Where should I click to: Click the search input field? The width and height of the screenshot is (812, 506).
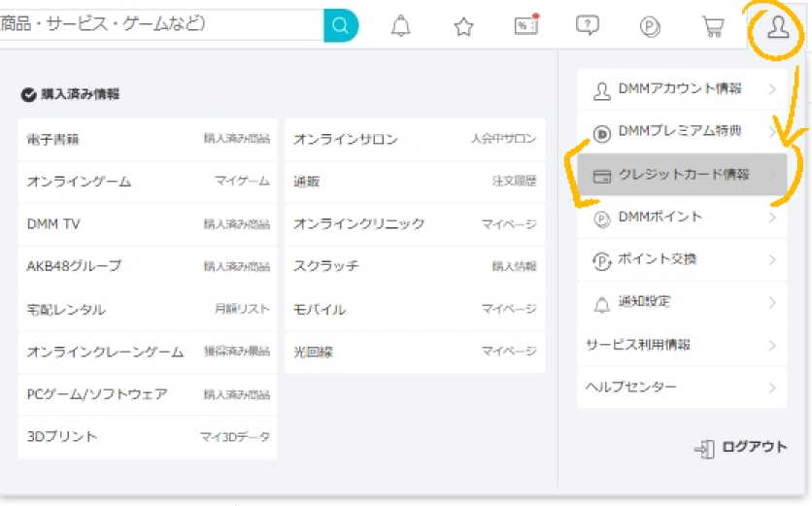[155, 26]
